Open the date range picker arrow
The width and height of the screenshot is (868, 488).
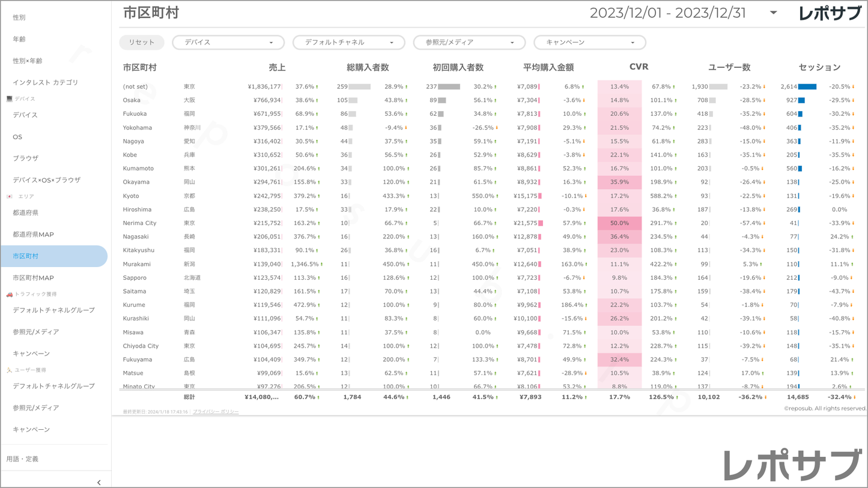point(773,13)
